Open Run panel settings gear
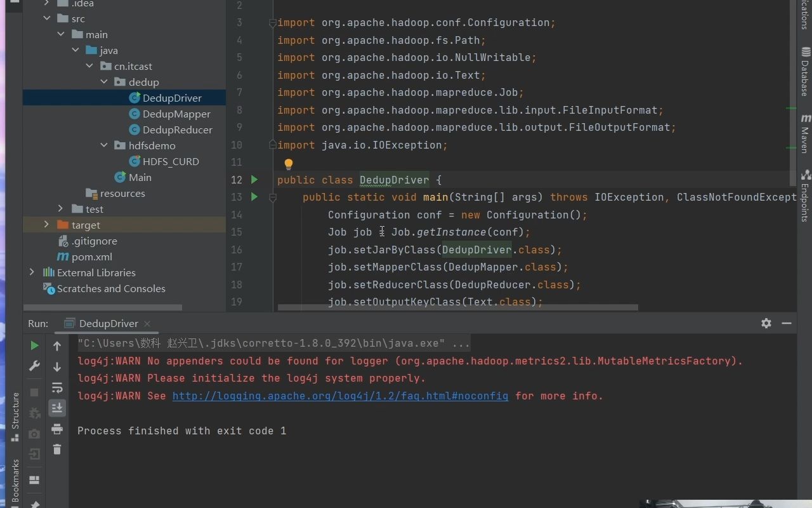 pyautogui.click(x=766, y=323)
